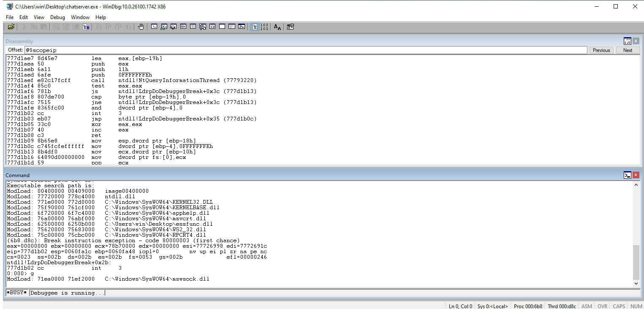Click the Font toolbar icon
This screenshot has height=309, width=644.
[277, 27]
